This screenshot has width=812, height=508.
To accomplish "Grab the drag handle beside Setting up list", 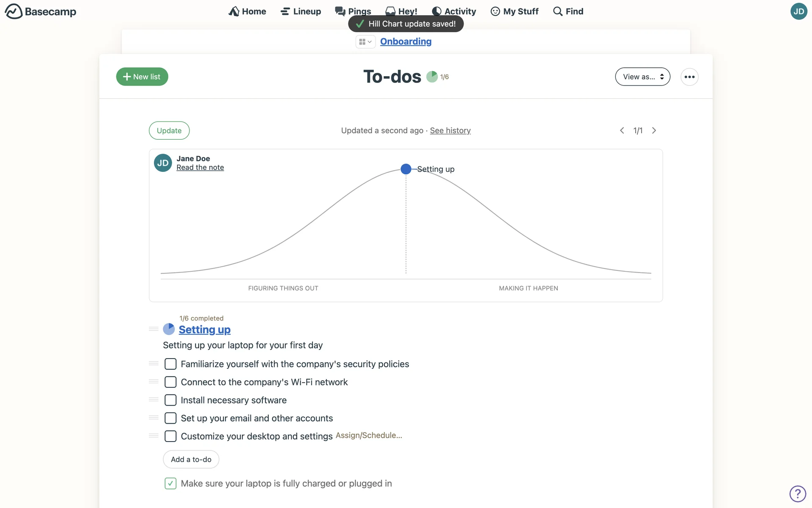I will coord(154,329).
